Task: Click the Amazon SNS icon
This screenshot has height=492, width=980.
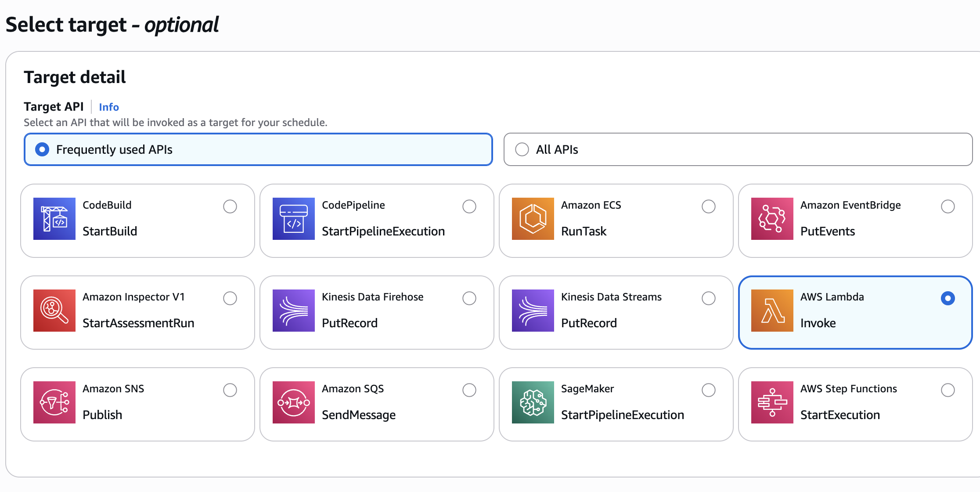Action: click(x=54, y=402)
